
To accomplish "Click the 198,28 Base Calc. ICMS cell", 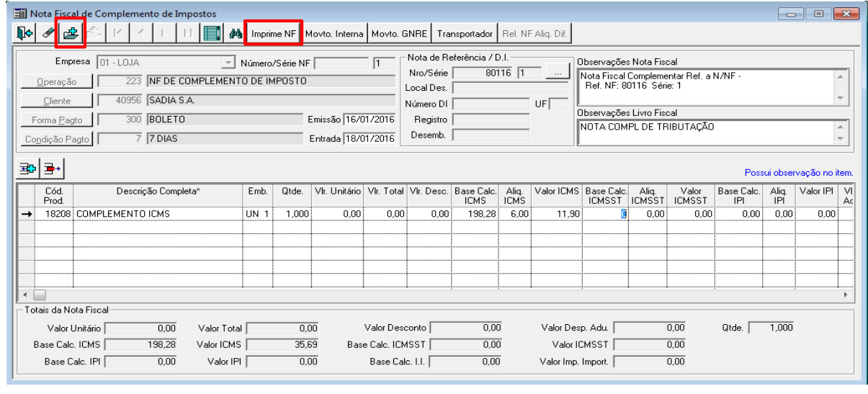I will coord(475,214).
